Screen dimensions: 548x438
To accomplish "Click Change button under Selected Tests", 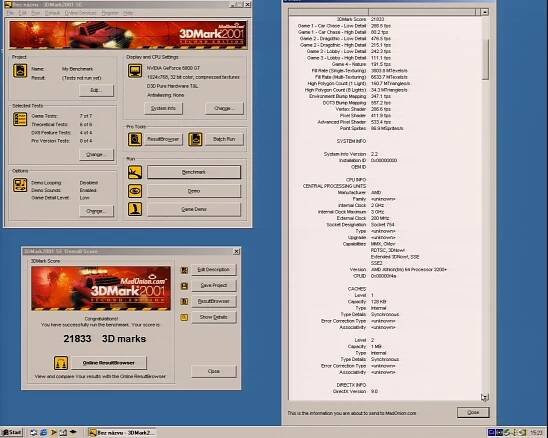I will tap(96, 155).
